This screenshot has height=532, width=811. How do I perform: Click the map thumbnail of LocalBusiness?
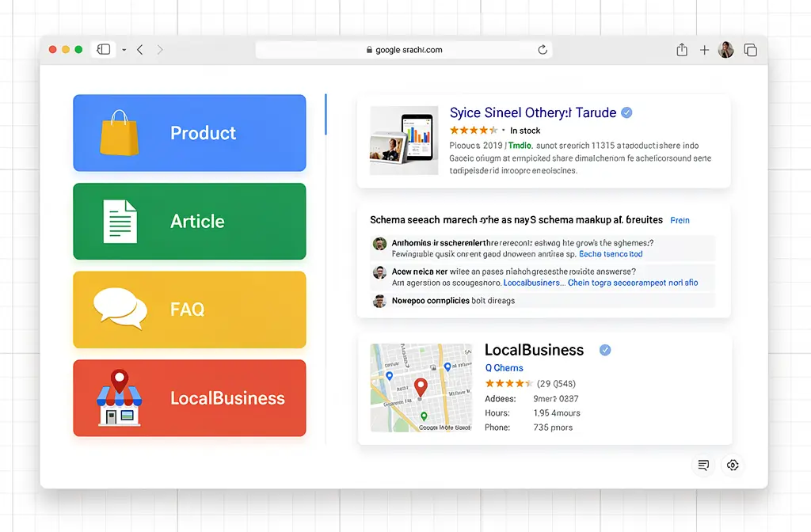421,388
